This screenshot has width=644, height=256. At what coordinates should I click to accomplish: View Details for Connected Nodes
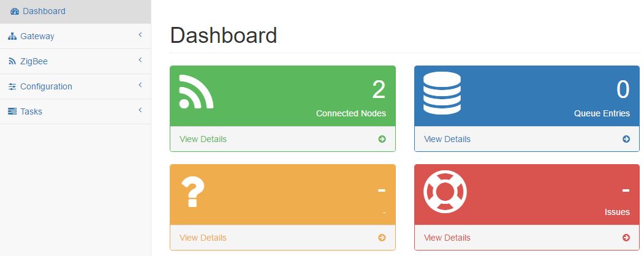(x=203, y=139)
